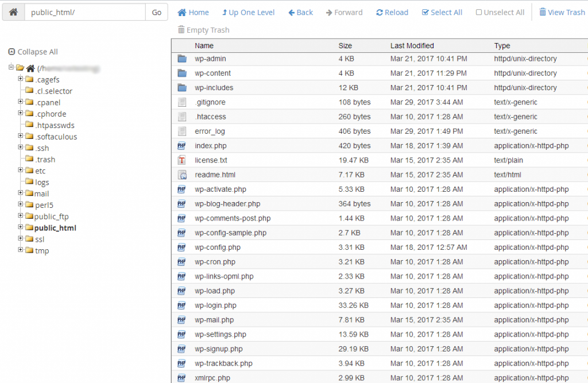Click the wp-admin folder icon

click(x=182, y=59)
